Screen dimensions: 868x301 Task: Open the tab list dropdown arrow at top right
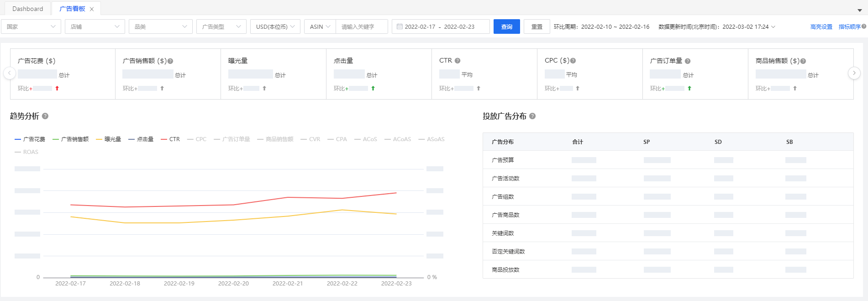point(859,10)
